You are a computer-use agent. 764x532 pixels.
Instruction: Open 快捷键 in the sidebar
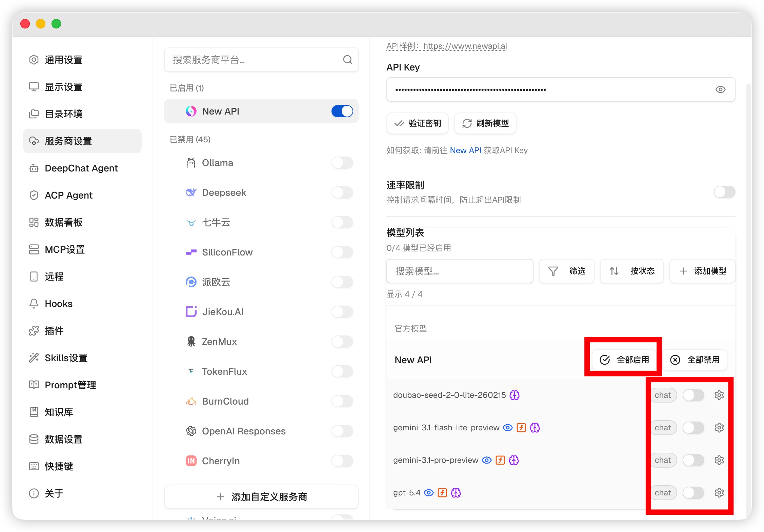point(82,466)
